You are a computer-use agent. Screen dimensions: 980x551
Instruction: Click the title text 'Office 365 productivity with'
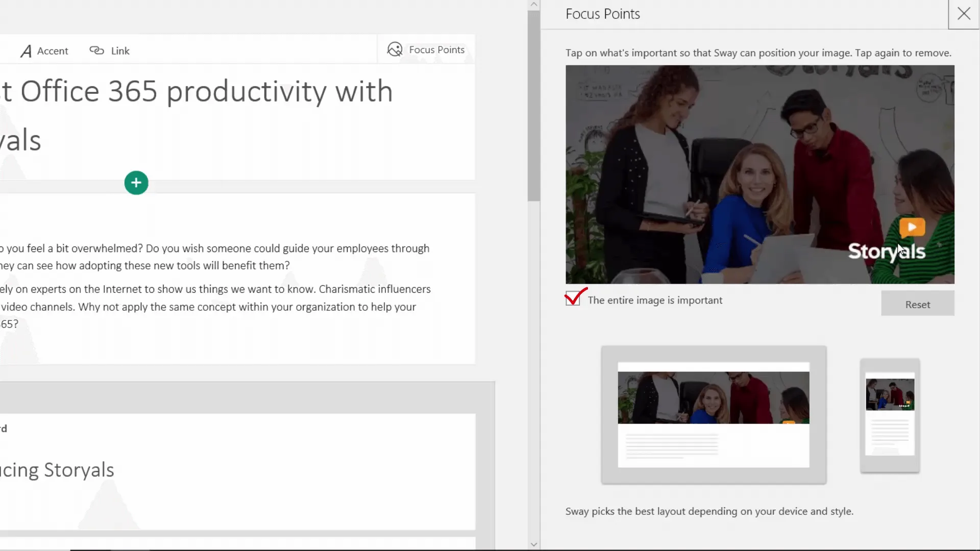(x=206, y=92)
